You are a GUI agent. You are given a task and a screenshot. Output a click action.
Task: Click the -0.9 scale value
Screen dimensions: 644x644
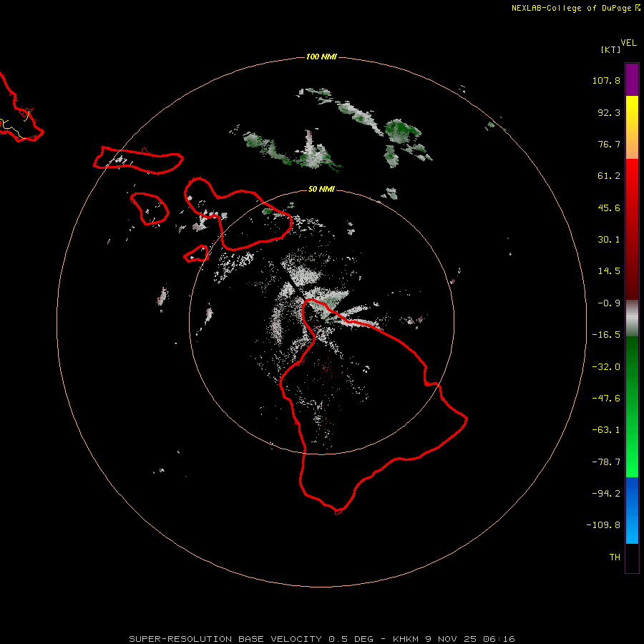coord(609,303)
